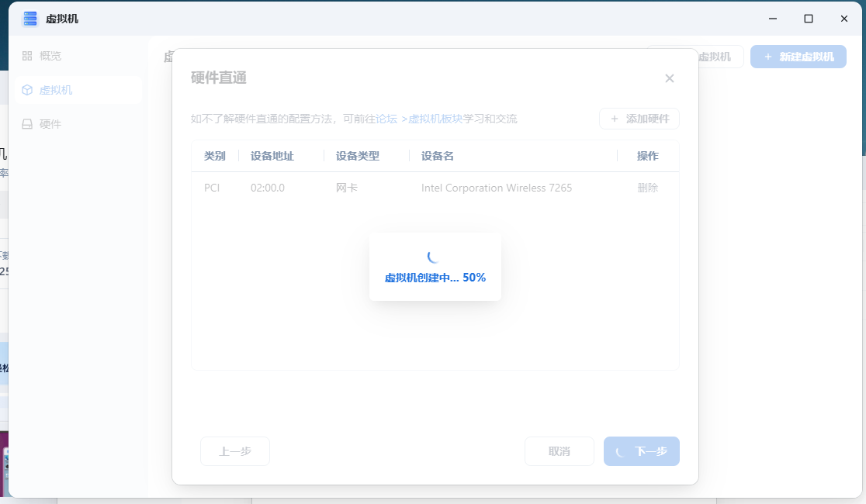The image size is (866, 504).
Task: Click the 添加硬件 button
Action: click(639, 119)
